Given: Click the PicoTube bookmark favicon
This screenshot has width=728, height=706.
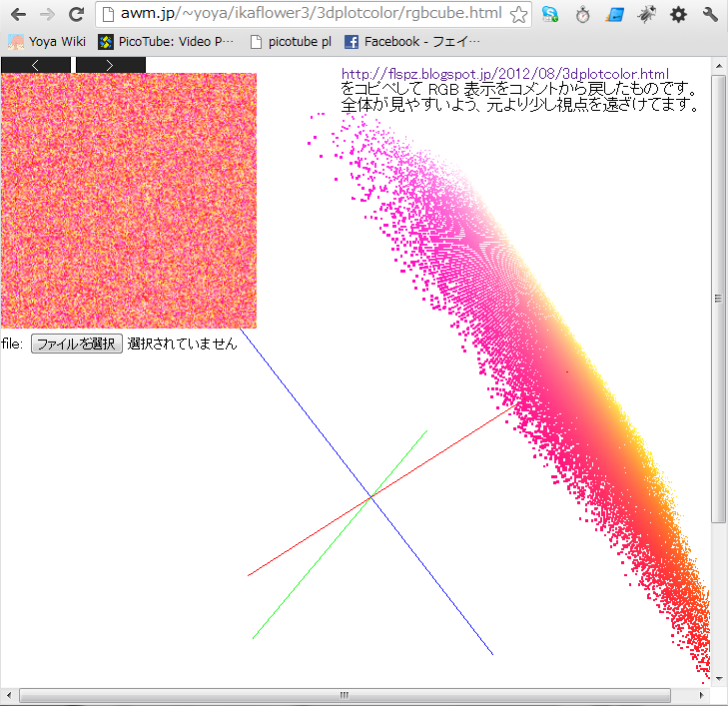Looking at the screenshot, I should pos(106,42).
